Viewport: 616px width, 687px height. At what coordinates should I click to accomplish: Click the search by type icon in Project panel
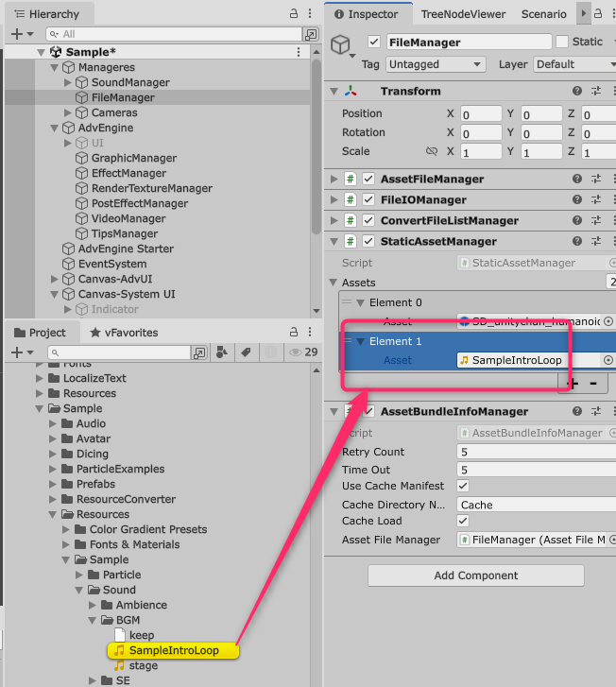(x=221, y=352)
